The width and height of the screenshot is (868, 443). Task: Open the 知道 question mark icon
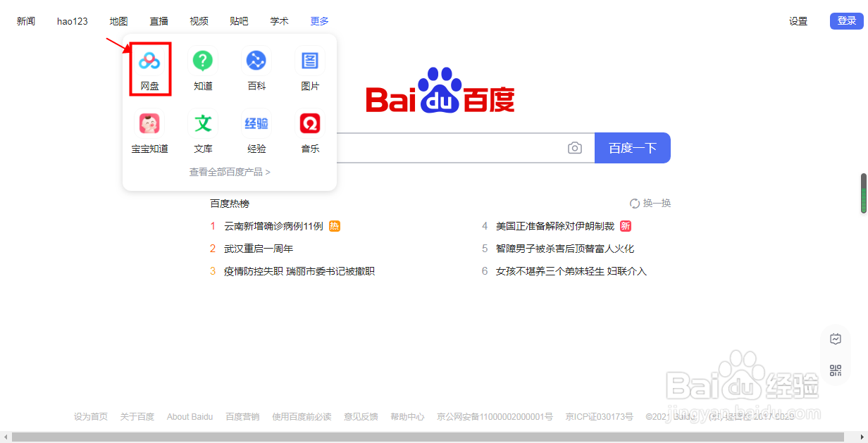[x=203, y=61]
